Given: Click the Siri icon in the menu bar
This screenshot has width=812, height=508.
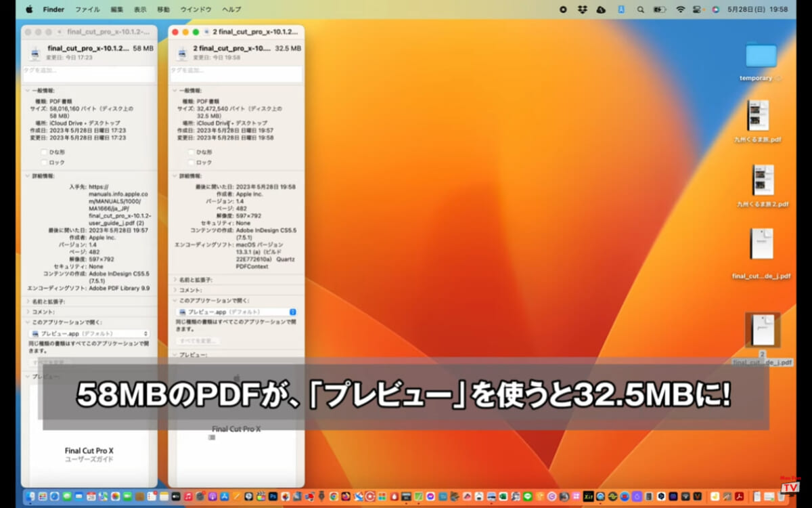Looking at the screenshot, I should pos(715,9).
